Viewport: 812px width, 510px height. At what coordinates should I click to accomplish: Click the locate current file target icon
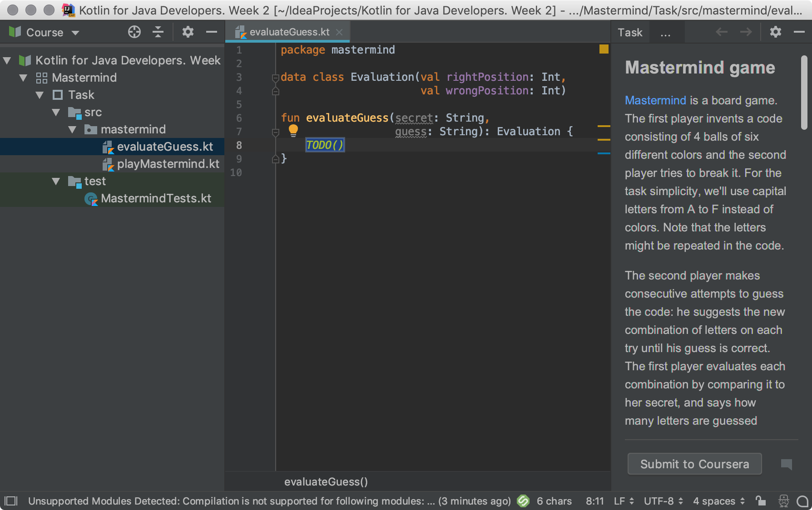pyautogui.click(x=134, y=32)
